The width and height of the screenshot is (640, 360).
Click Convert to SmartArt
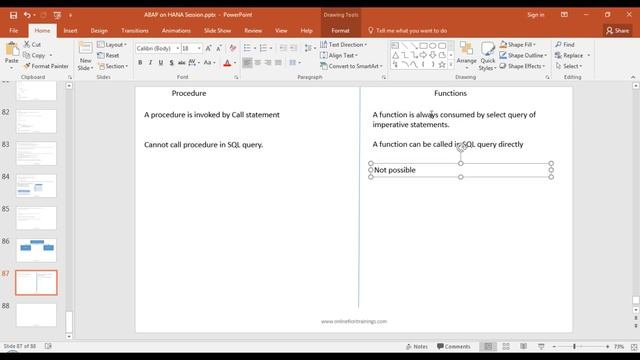351,66
